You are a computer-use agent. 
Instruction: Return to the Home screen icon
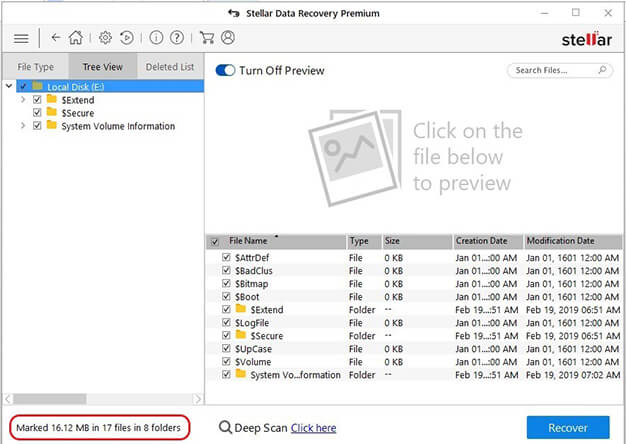(x=76, y=38)
